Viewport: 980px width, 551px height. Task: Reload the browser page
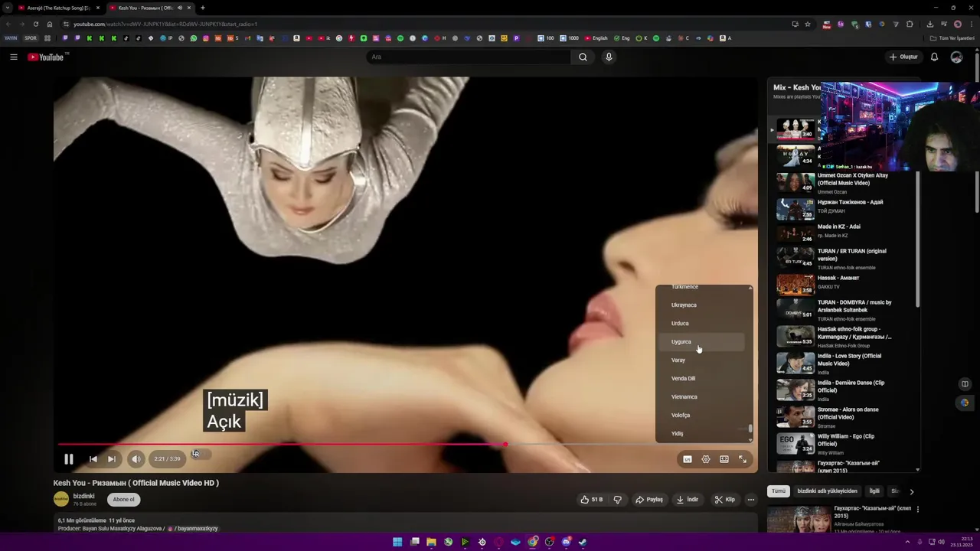pos(35,24)
